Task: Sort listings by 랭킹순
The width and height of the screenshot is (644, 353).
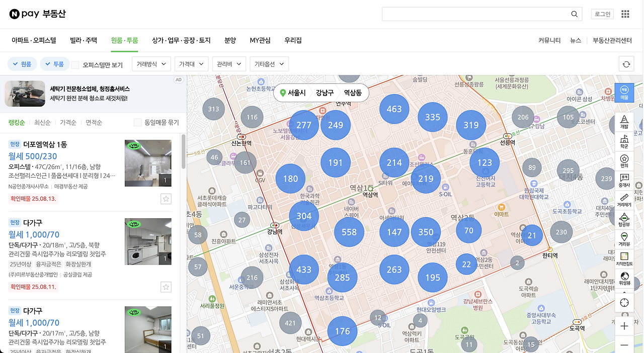Action: pyautogui.click(x=17, y=122)
